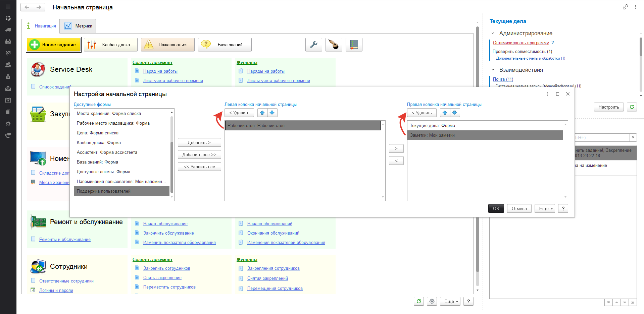This screenshot has height=314, width=644.
Task: Open the hamburger menu in left sidebar
Action: [x=8, y=6]
